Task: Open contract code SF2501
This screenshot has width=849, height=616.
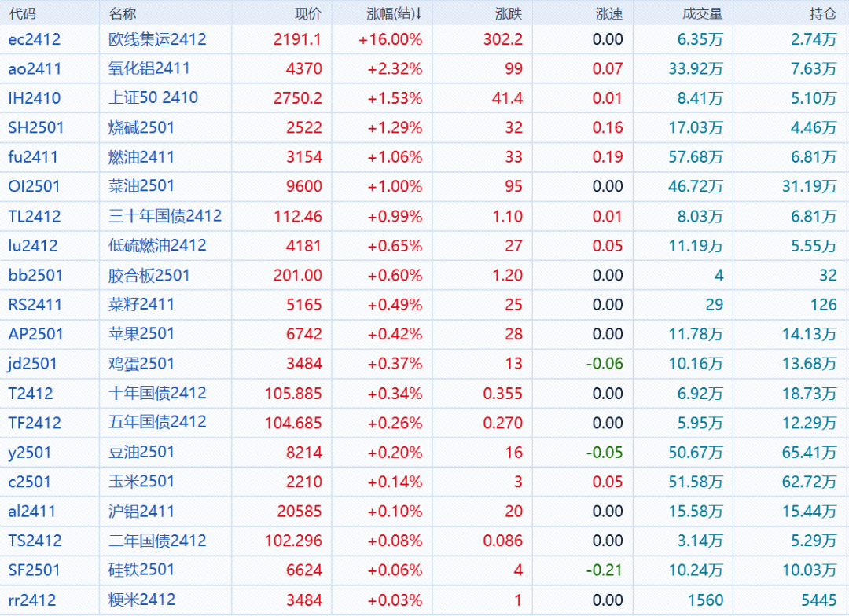Action: (34, 570)
